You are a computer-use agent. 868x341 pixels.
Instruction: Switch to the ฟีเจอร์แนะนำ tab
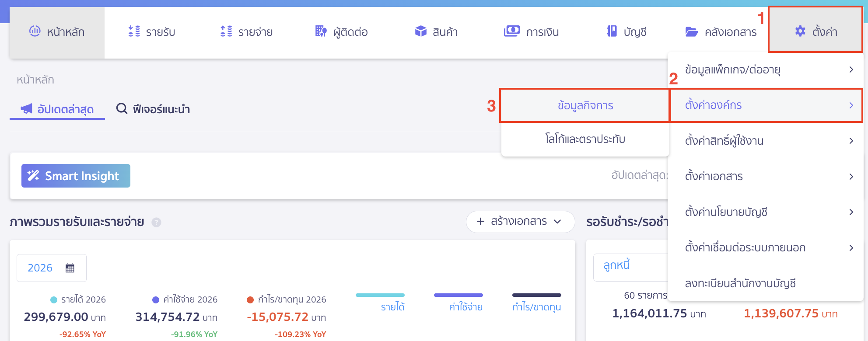pos(153,109)
